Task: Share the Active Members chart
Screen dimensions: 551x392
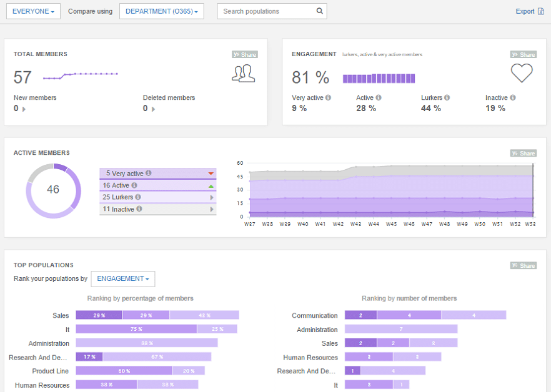Action: click(523, 153)
